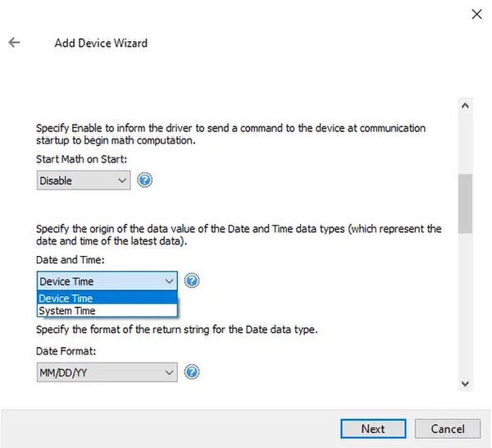Click the Next button

click(x=373, y=429)
